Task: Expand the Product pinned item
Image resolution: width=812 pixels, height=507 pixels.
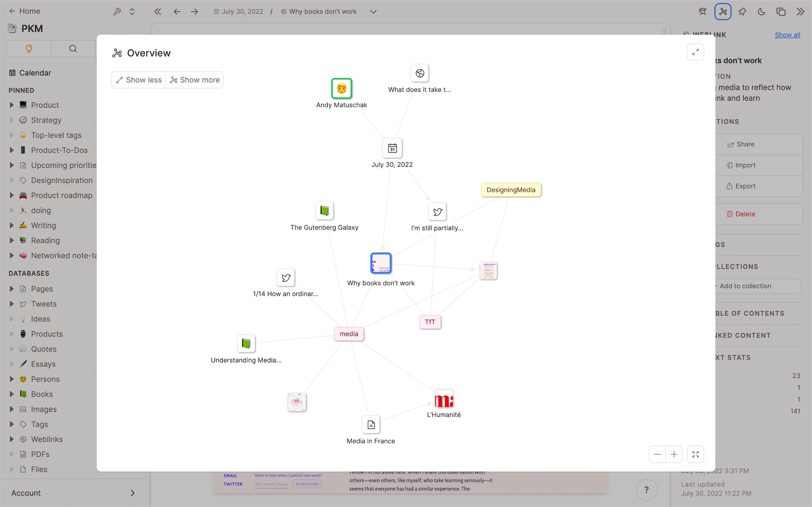Action: [x=11, y=105]
